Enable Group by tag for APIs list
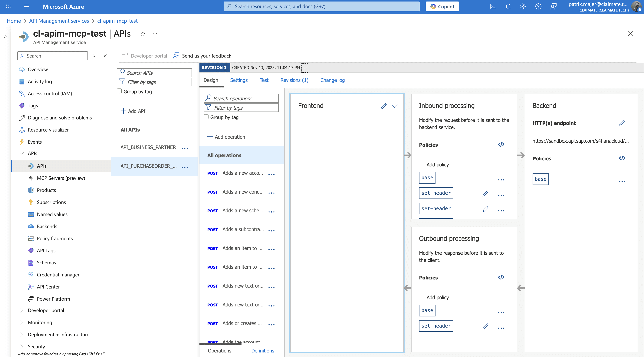The width and height of the screenshot is (644, 357). [x=120, y=91]
